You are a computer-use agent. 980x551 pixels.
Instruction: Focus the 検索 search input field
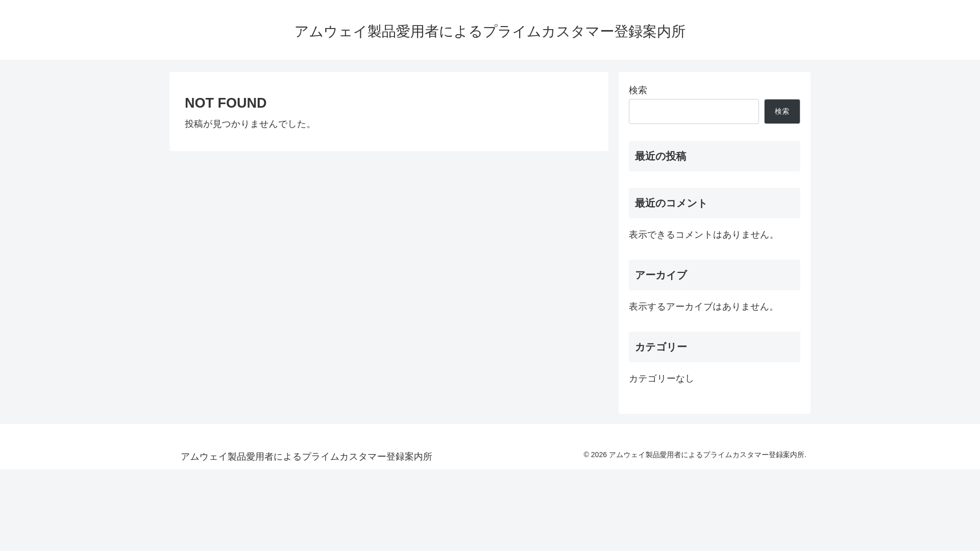point(694,111)
